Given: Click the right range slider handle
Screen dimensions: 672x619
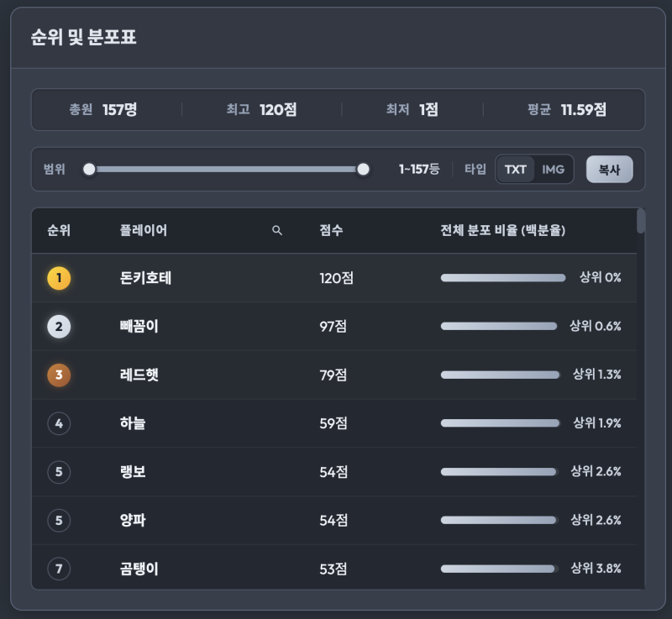Looking at the screenshot, I should click(x=363, y=169).
